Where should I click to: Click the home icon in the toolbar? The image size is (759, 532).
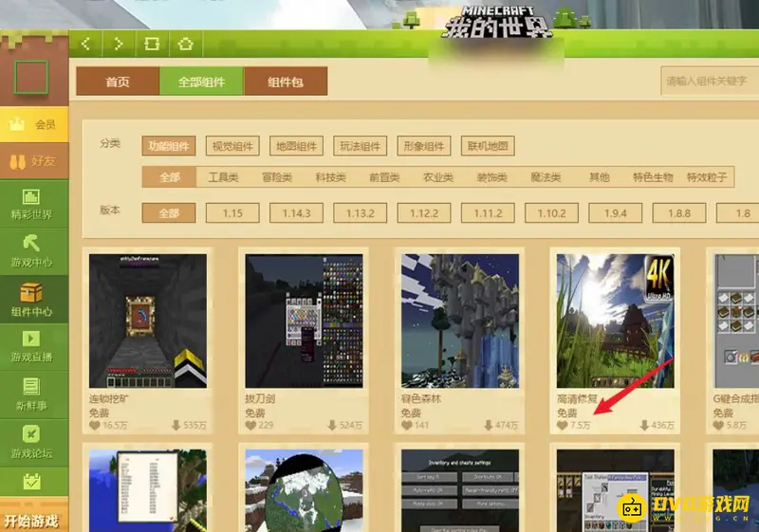(186, 43)
